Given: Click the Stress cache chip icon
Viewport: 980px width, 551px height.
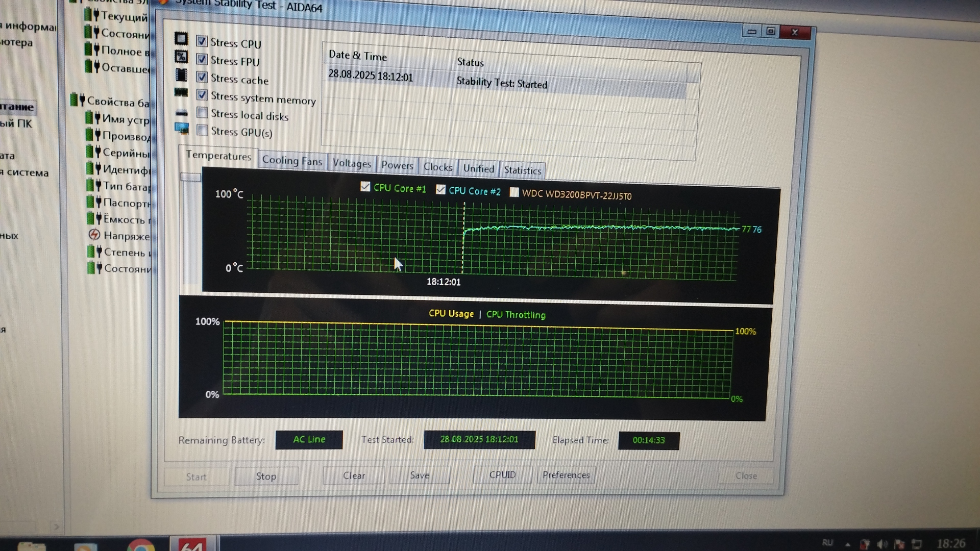Looking at the screenshot, I should pos(181,75).
